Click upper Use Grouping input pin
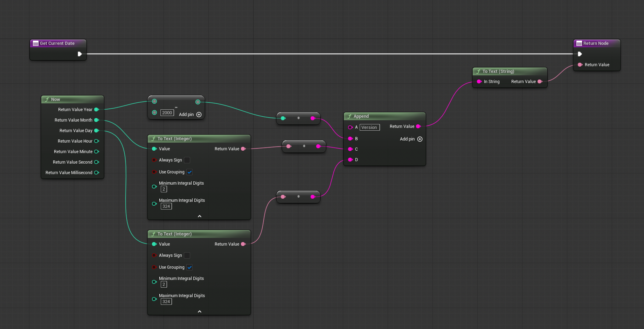This screenshot has height=329, width=644. pyautogui.click(x=154, y=172)
